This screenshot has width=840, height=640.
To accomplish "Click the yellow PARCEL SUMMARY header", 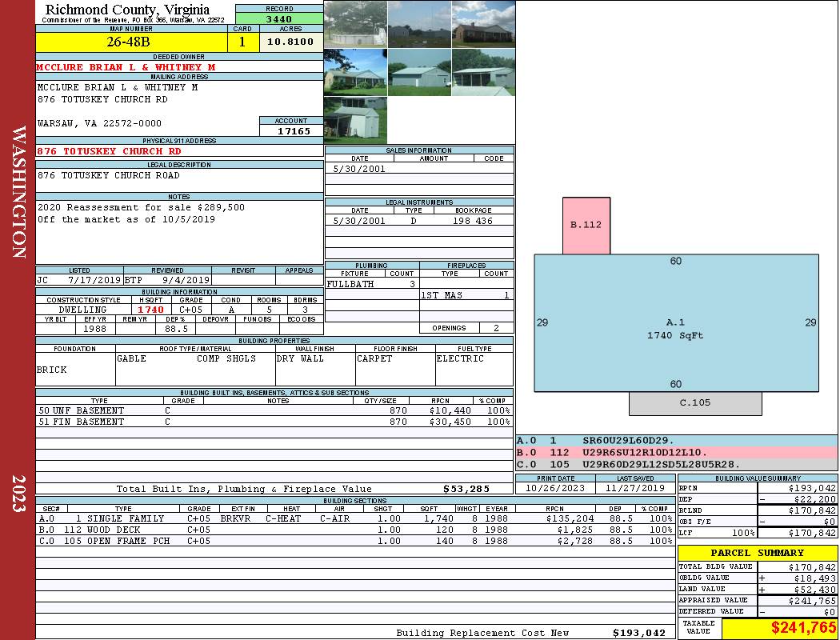I will [x=757, y=553].
